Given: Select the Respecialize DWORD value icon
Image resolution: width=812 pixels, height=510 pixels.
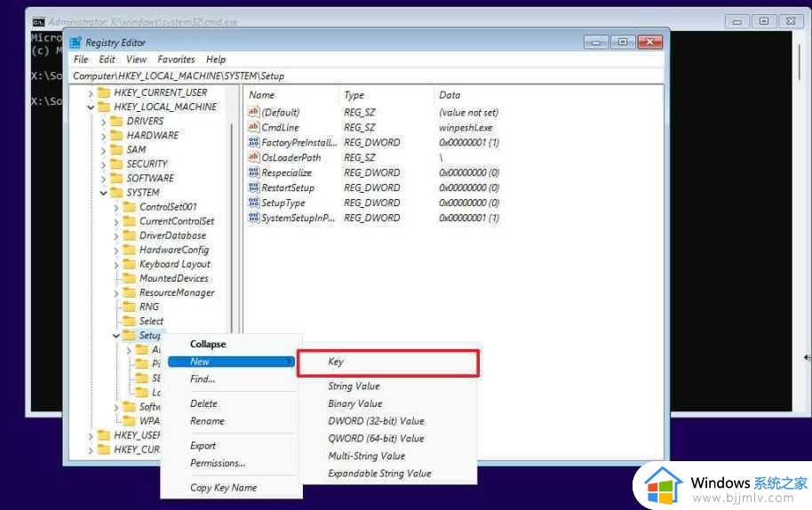Looking at the screenshot, I should 254,171.
